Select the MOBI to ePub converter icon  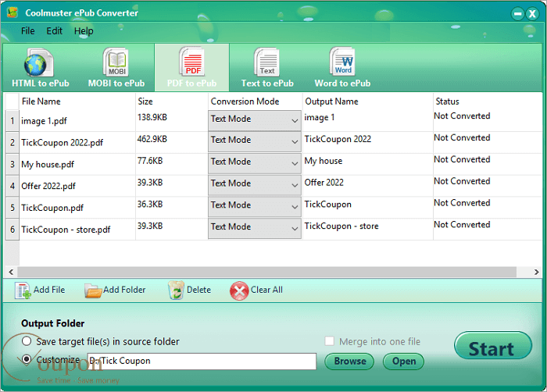116,62
